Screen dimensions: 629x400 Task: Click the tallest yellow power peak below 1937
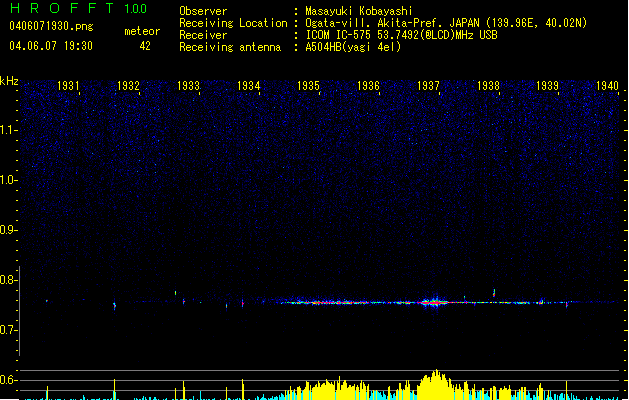[436, 384]
